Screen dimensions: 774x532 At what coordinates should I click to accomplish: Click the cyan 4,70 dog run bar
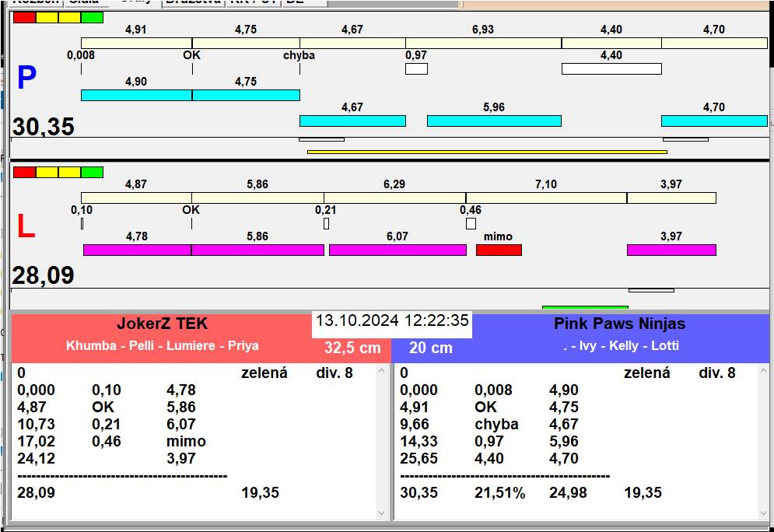click(714, 121)
